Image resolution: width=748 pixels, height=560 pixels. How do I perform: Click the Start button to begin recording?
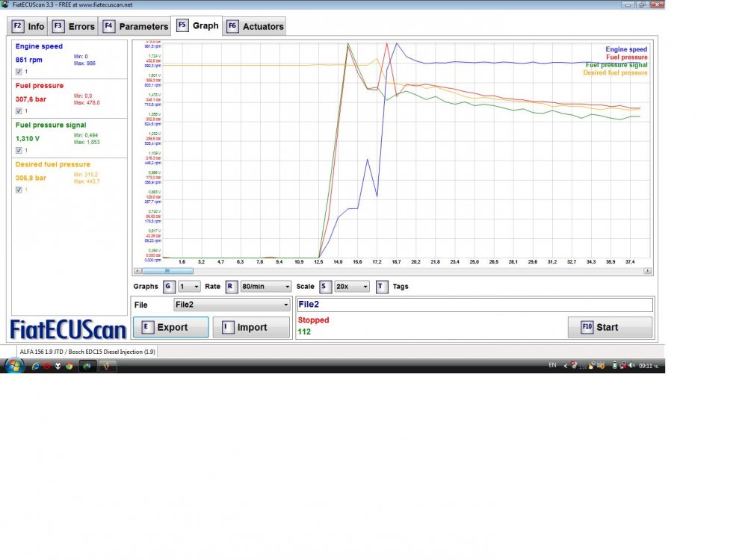click(x=610, y=327)
